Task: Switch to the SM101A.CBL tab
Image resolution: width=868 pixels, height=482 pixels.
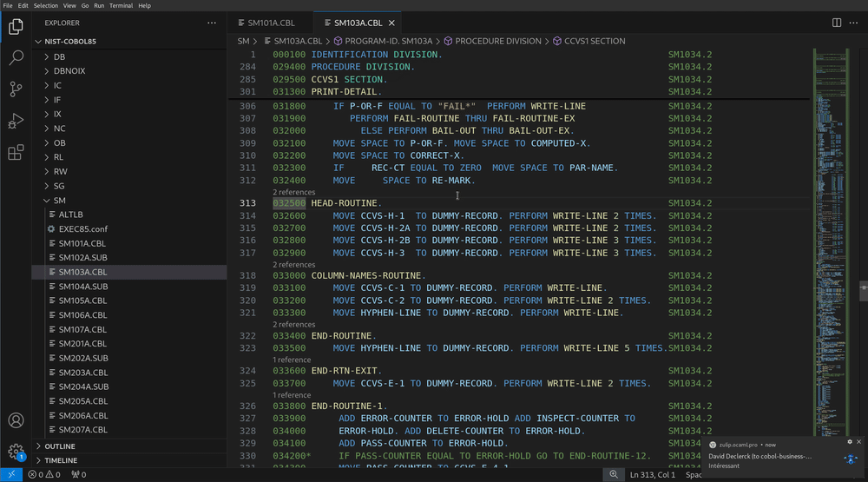Action: point(273,23)
